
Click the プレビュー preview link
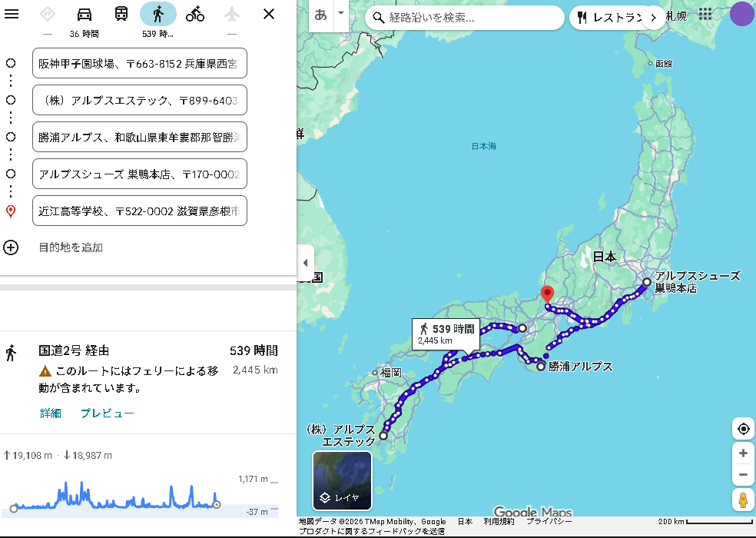click(108, 413)
